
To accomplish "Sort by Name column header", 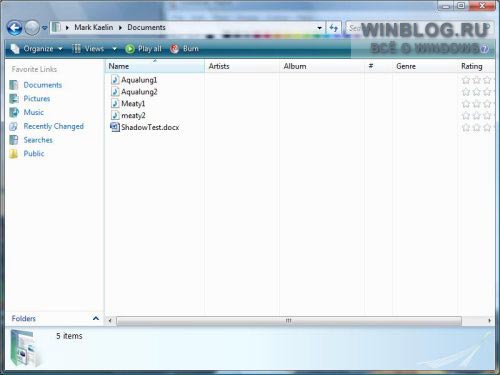I will point(155,66).
